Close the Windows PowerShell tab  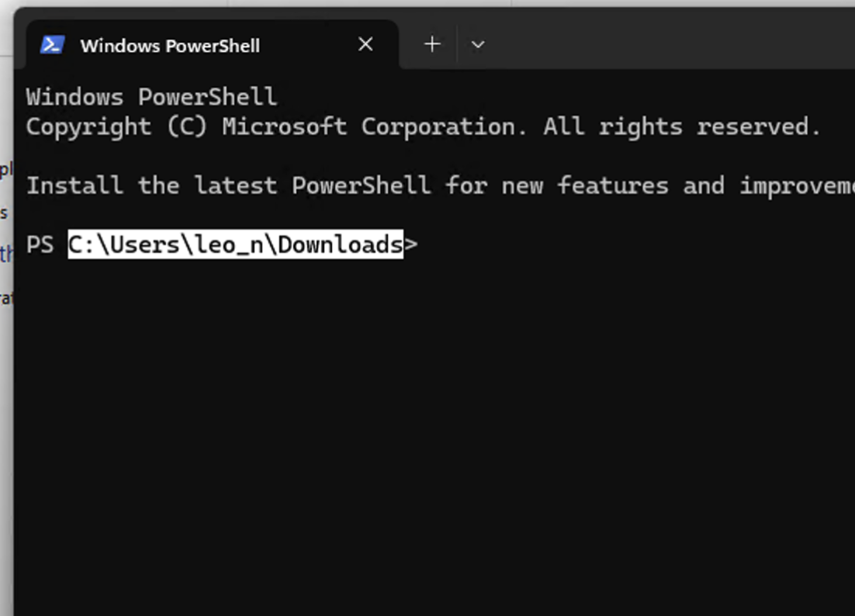(365, 44)
